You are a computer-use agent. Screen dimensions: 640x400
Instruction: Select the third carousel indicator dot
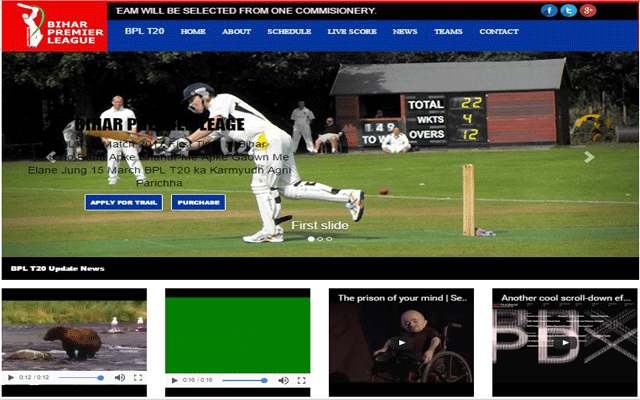click(x=329, y=239)
